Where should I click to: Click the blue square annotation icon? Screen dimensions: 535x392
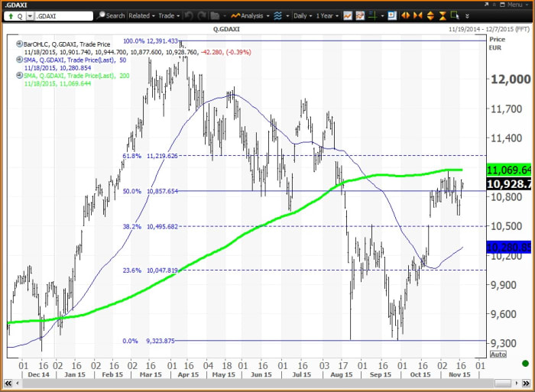[x=392, y=16]
